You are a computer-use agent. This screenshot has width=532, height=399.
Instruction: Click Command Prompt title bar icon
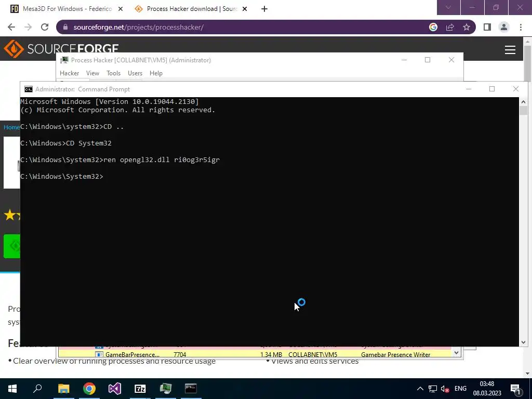pos(29,89)
